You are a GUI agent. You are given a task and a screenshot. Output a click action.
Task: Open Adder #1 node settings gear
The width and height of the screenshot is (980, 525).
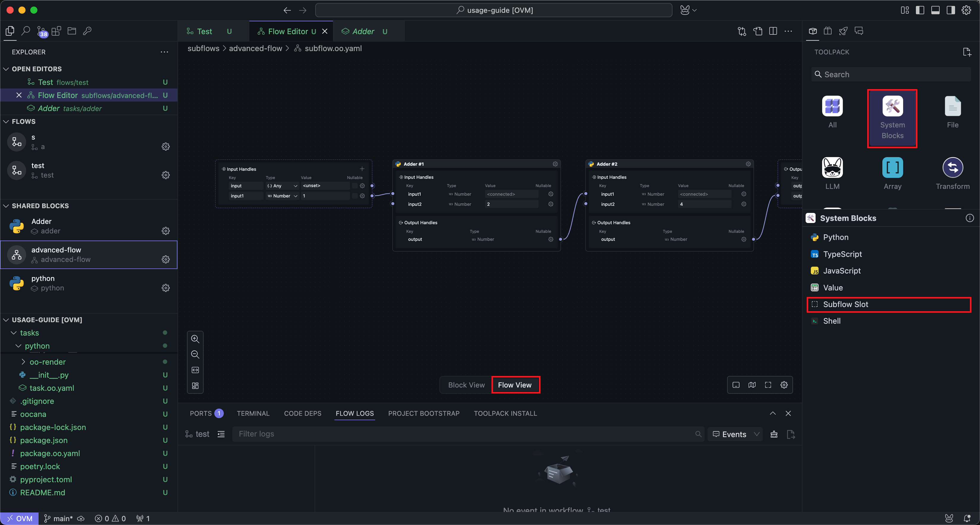pos(555,164)
